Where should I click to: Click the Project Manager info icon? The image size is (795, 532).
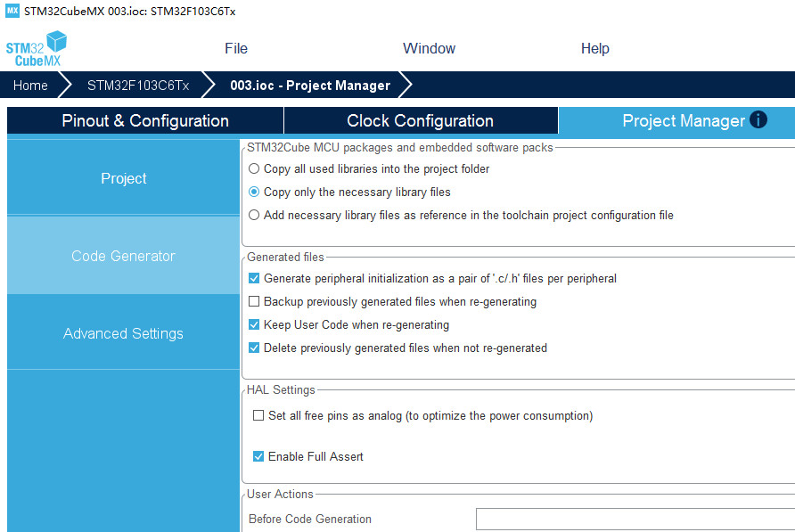[758, 120]
